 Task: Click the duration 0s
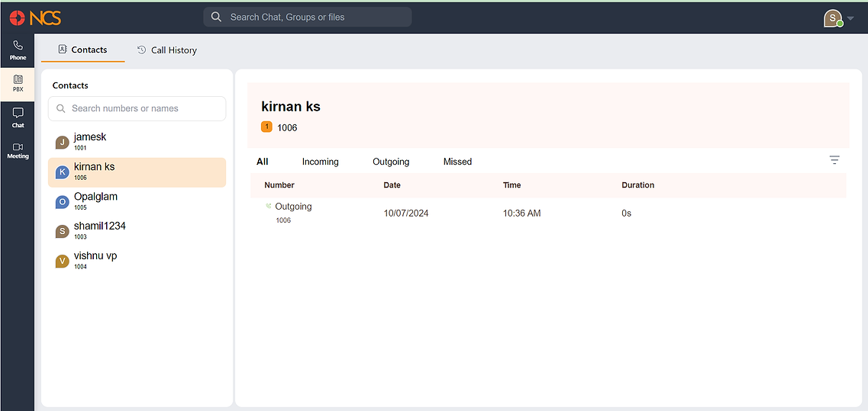point(626,213)
